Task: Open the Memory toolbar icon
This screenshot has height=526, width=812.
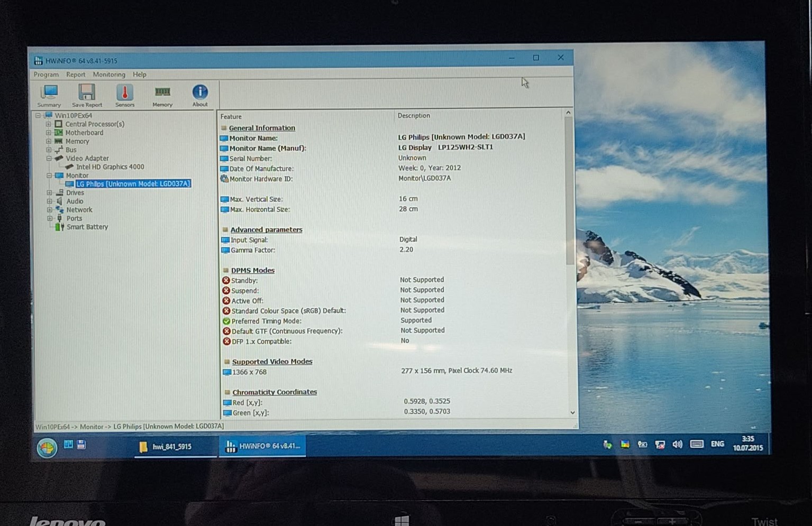Action: (x=162, y=96)
